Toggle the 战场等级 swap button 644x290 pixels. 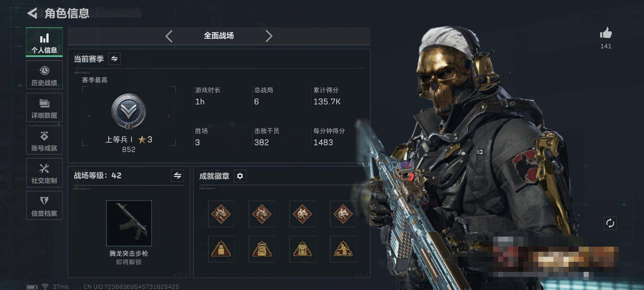coord(177,175)
